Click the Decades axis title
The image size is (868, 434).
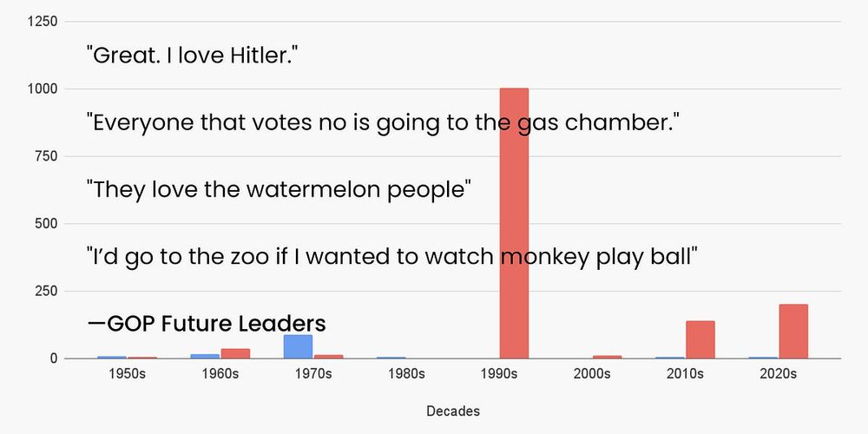coord(453,411)
